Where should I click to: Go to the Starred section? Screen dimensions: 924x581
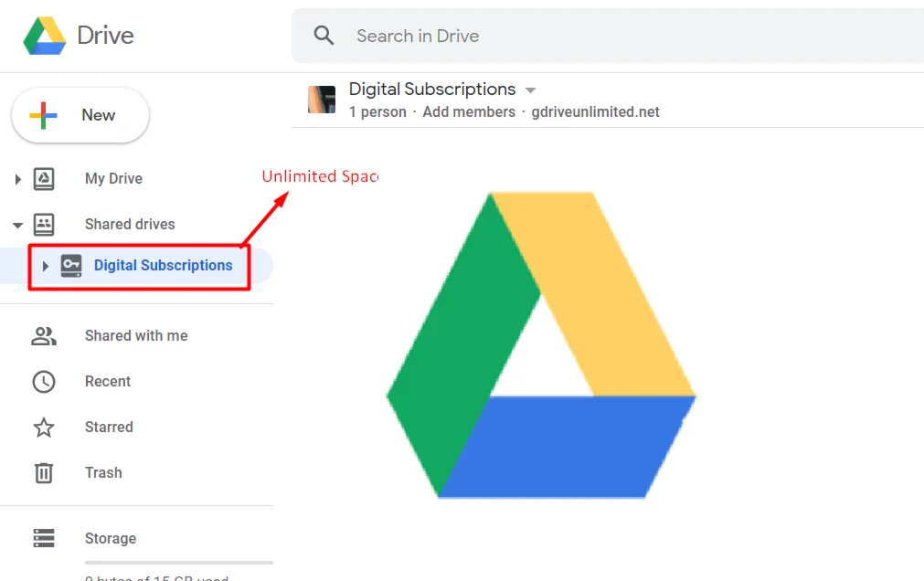point(109,428)
